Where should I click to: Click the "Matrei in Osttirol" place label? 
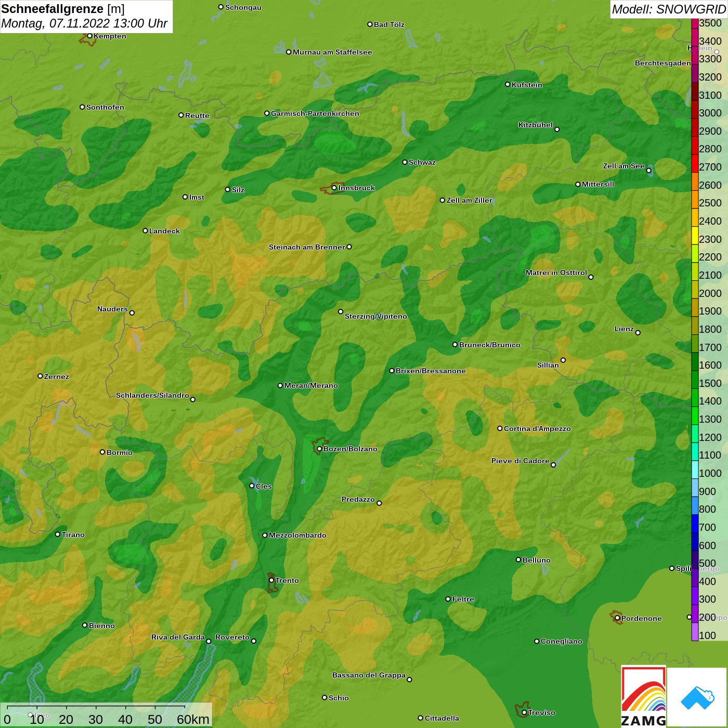(556, 272)
